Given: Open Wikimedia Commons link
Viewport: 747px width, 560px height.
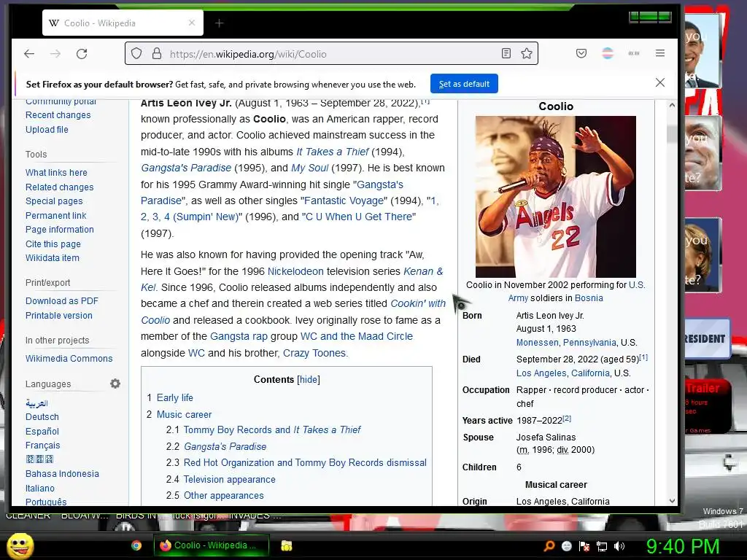Looking at the screenshot, I should pos(69,359).
